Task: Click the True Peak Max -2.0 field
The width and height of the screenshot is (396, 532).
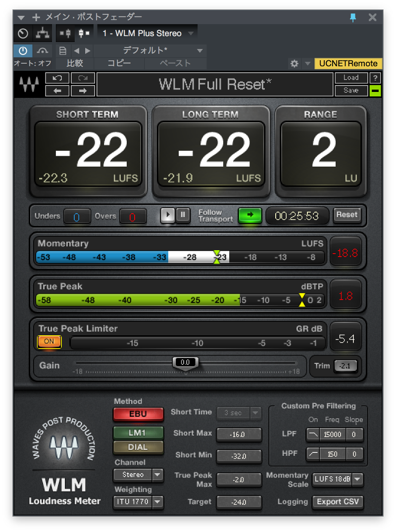Action: click(x=239, y=480)
